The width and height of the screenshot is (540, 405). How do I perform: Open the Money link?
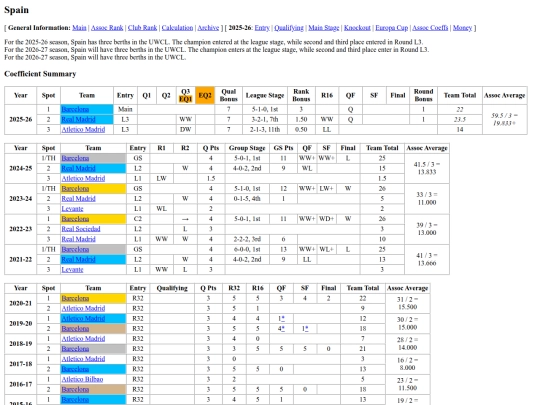coord(462,28)
